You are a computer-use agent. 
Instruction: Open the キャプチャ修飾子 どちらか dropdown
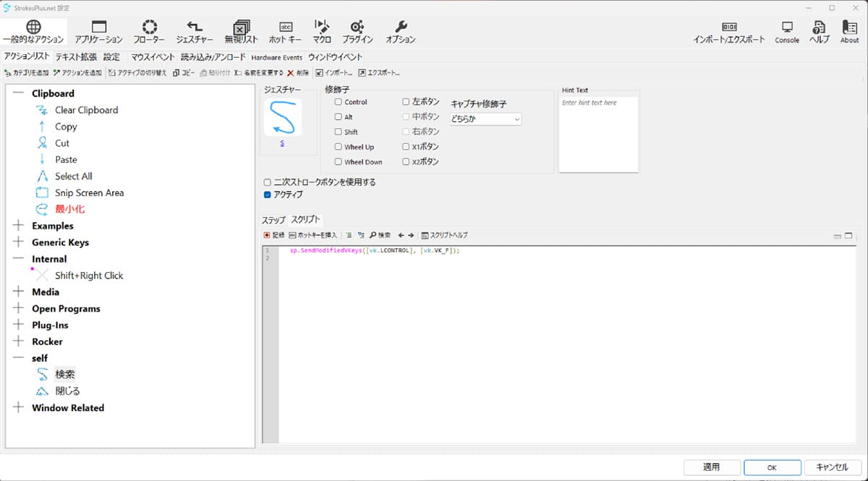[485, 119]
